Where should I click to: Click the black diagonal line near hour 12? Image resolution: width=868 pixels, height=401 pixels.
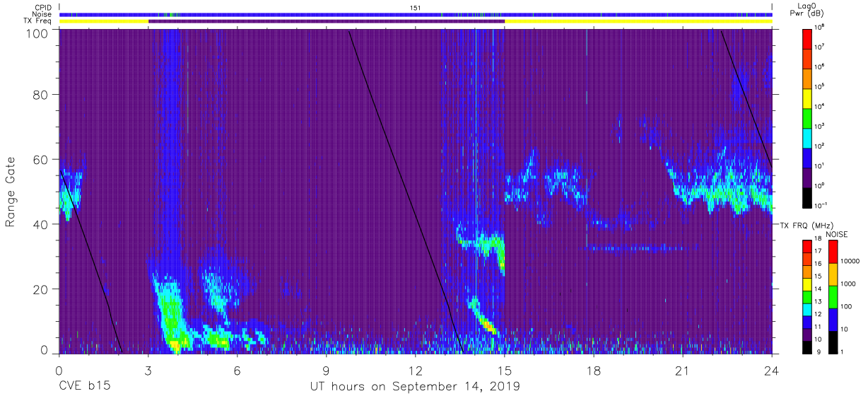click(404, 191)
